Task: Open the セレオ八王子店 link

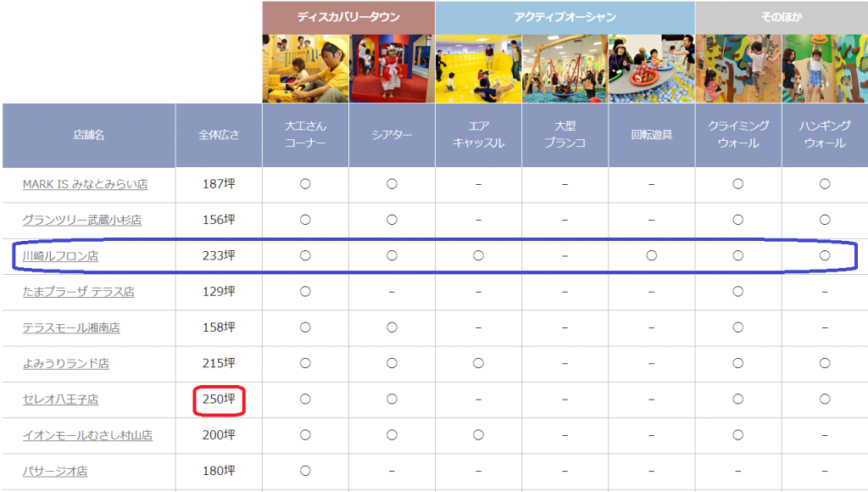Action: click(x=60, y=399)
